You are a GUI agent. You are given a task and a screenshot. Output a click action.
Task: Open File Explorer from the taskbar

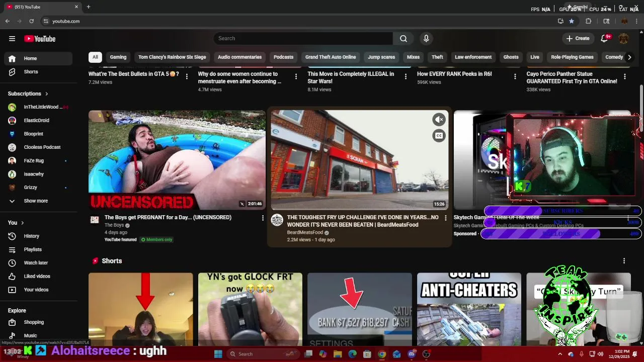(x=338, y=354)
